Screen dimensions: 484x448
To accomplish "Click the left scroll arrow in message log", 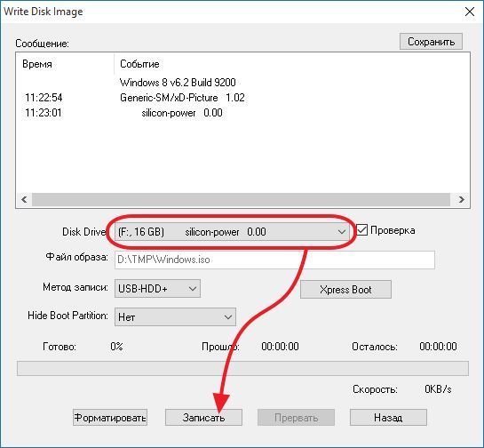I will [24, 200].
